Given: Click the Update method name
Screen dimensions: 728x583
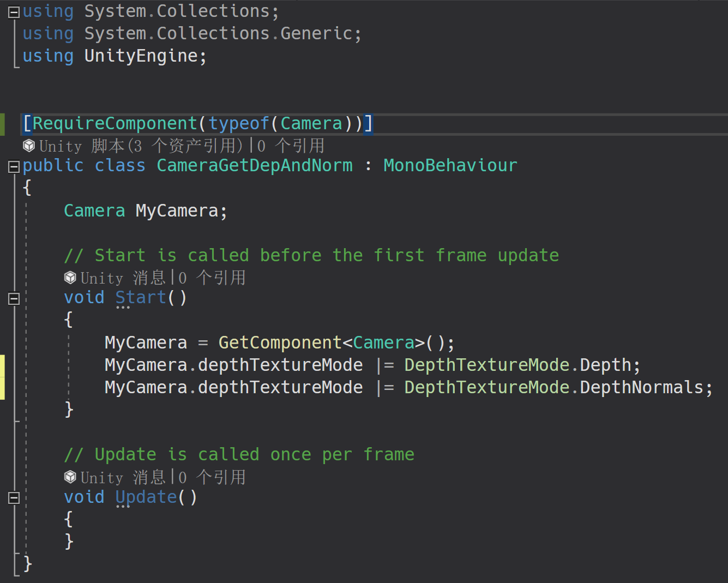Looking at the screenshot, I should (x=146, y=497).
